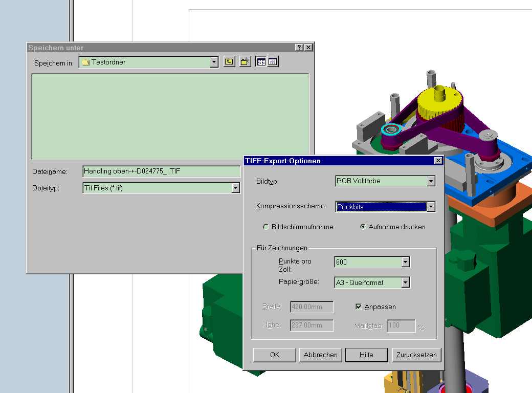Select the Aufnahme drucken radio button
532x393 pixels.
[x=363, y=227]
